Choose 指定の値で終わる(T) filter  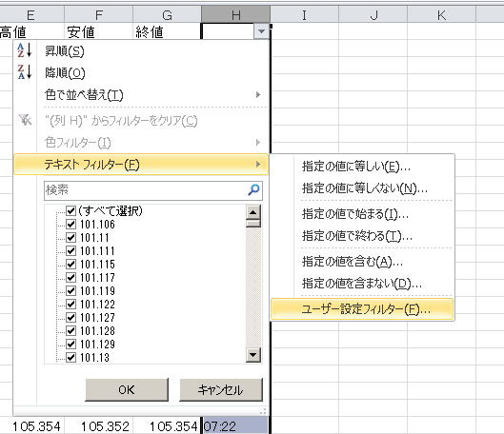pyautogui.click(x=362, y=236)
